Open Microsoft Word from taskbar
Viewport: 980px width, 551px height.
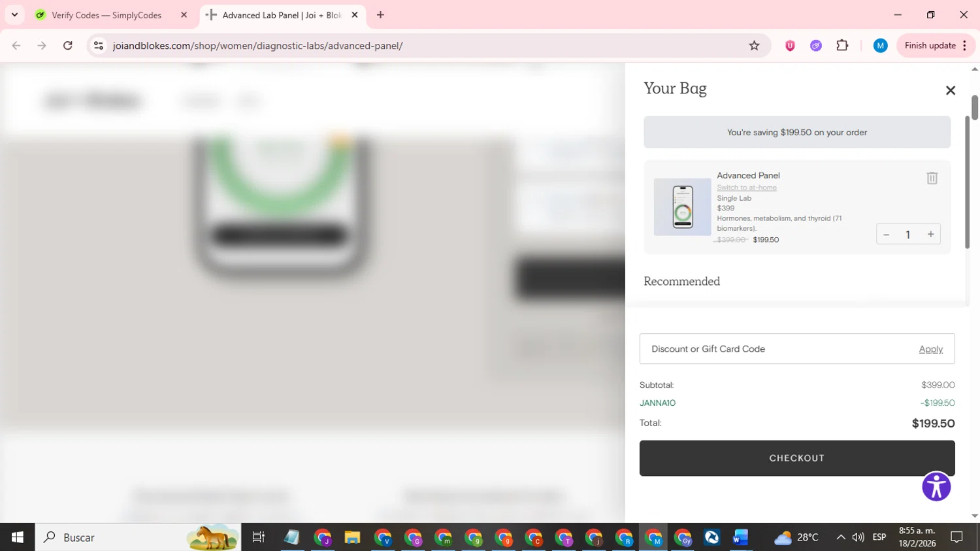[740, 537]
